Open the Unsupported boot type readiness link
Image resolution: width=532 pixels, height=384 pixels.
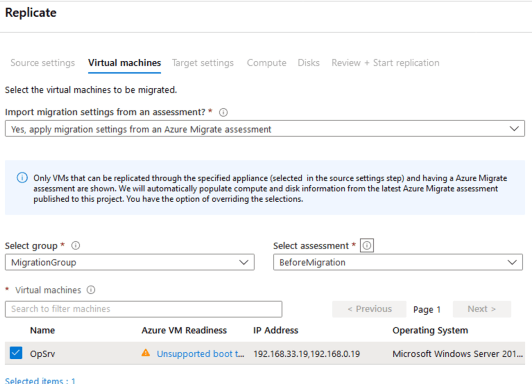200,354
